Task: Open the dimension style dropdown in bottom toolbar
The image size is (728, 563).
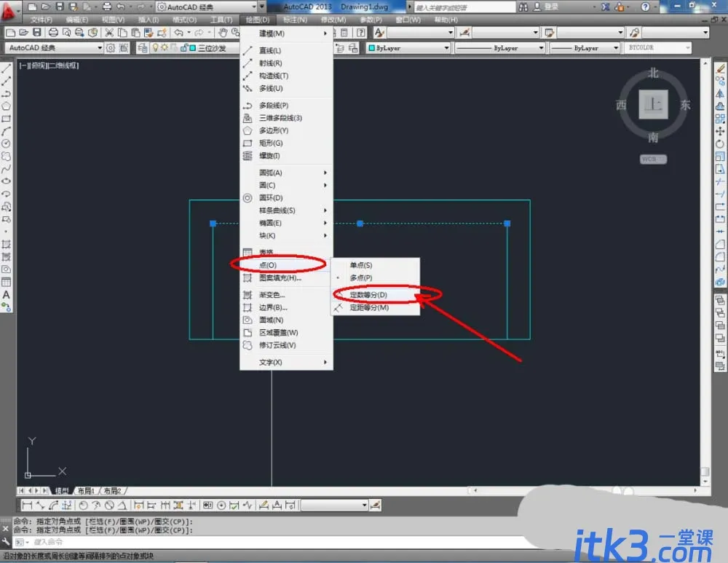Action: [334, 505]
